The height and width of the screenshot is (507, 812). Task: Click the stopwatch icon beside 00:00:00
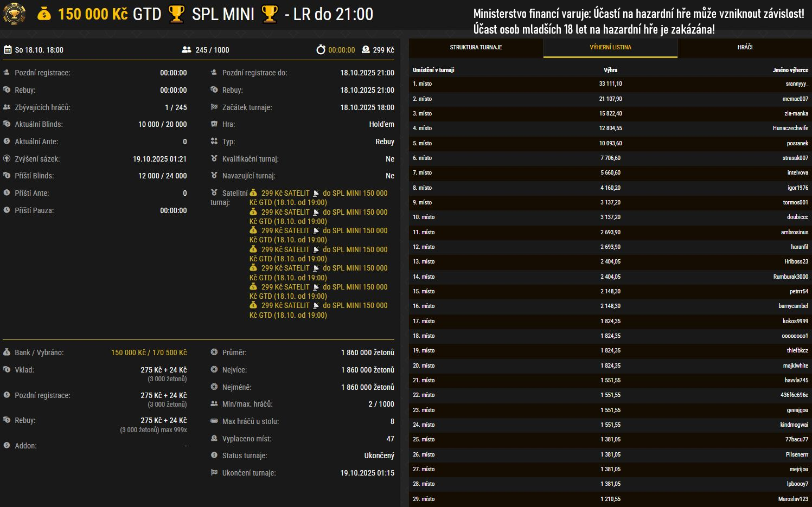pos(321,50)
